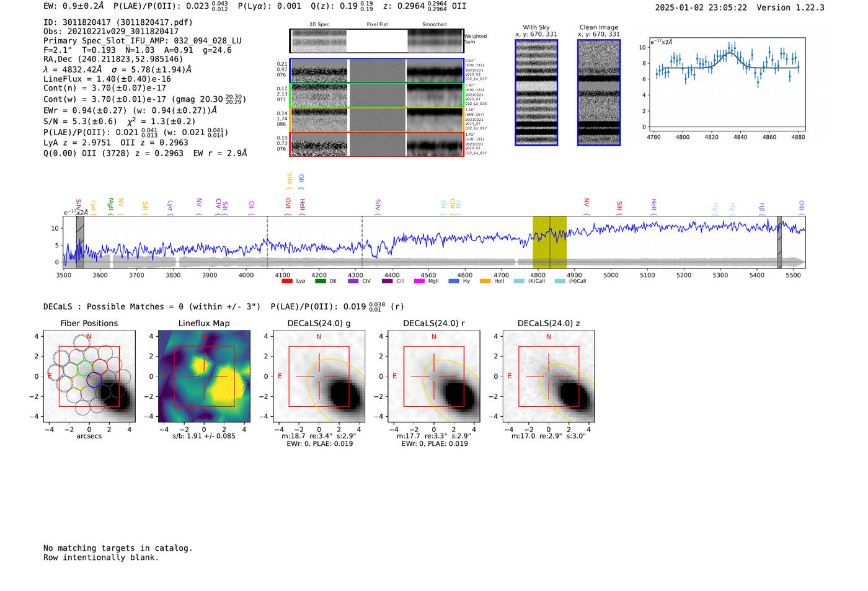Viewport: 868px width, 591px height.
Task: Click the header z: 0.2964 OII value
Action: pyautogui.click(x=424, y=6)
